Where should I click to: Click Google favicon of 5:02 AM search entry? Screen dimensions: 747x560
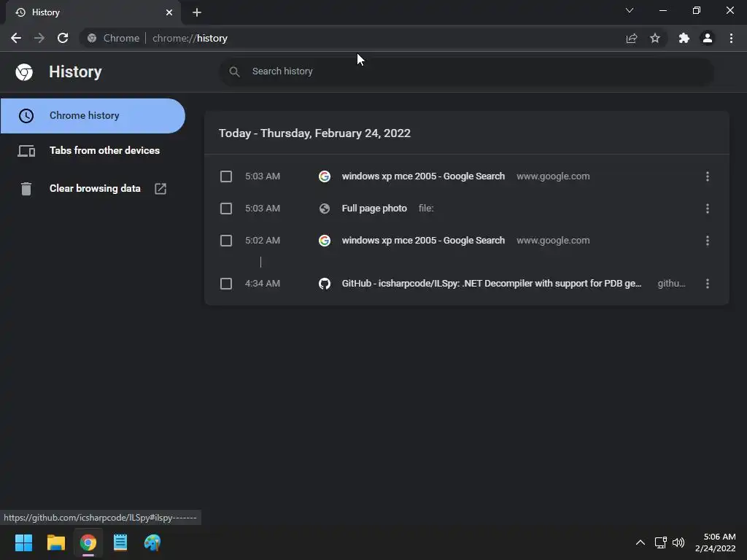point(325,241)
